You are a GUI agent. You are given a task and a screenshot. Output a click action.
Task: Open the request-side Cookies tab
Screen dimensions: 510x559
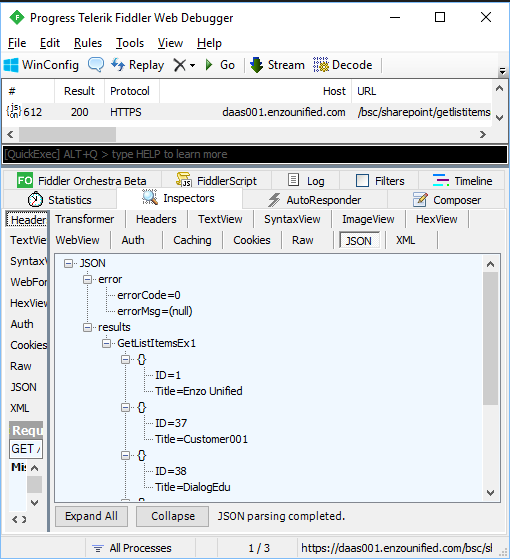[28, 345]
